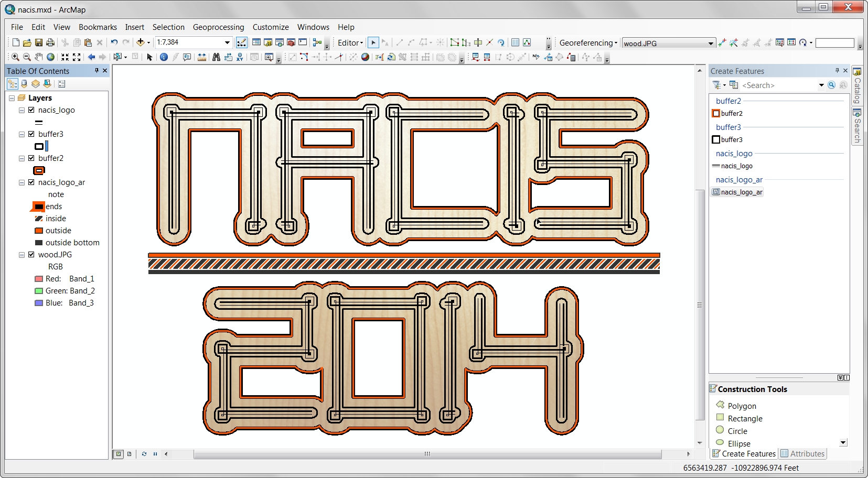Collapse the nacis_logo_ar layer tree

pos(22,182)
